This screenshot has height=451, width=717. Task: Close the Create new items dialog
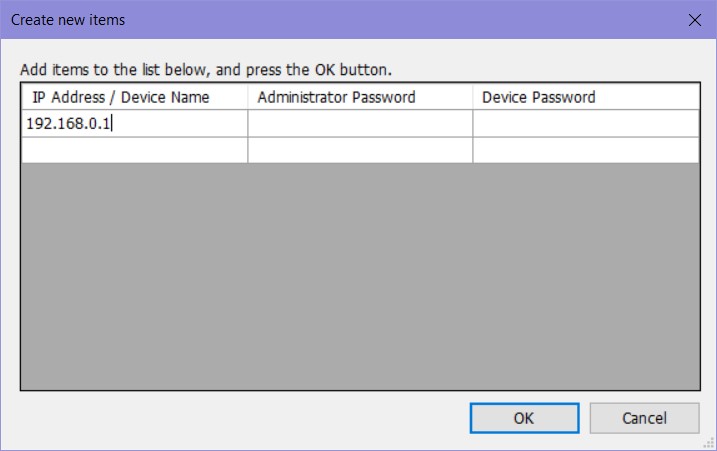(x=695, y=20)
